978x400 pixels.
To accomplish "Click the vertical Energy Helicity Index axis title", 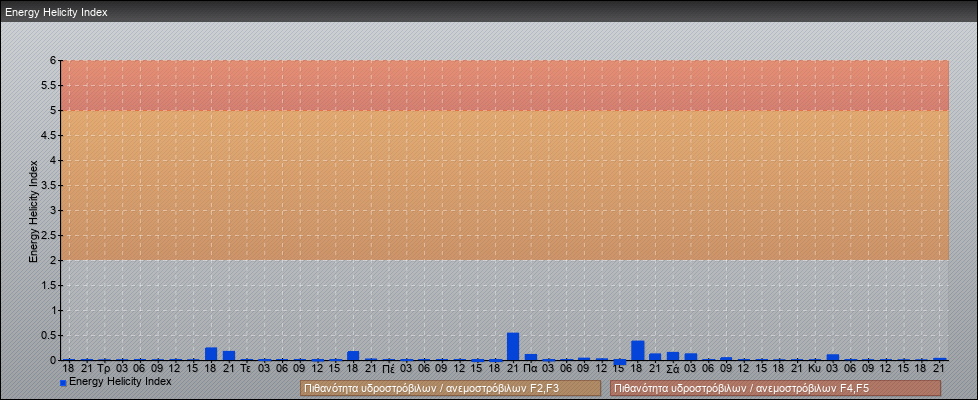I will tap(34, 210).
